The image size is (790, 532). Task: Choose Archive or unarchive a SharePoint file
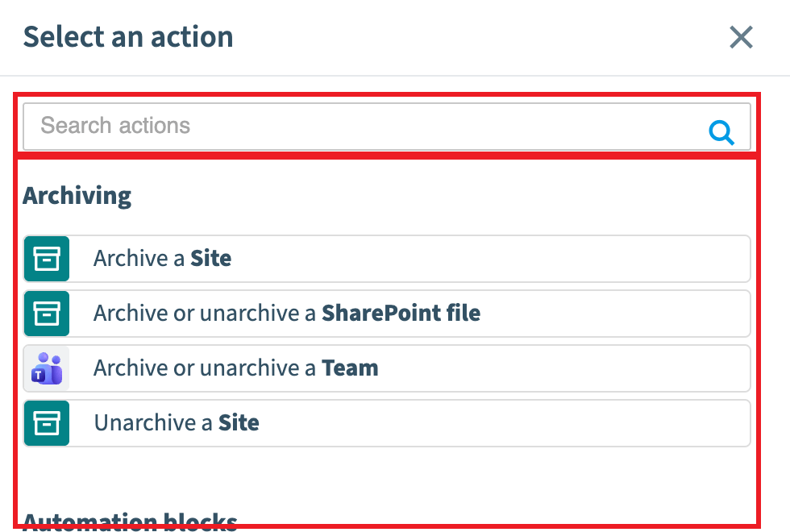[387, 314]
